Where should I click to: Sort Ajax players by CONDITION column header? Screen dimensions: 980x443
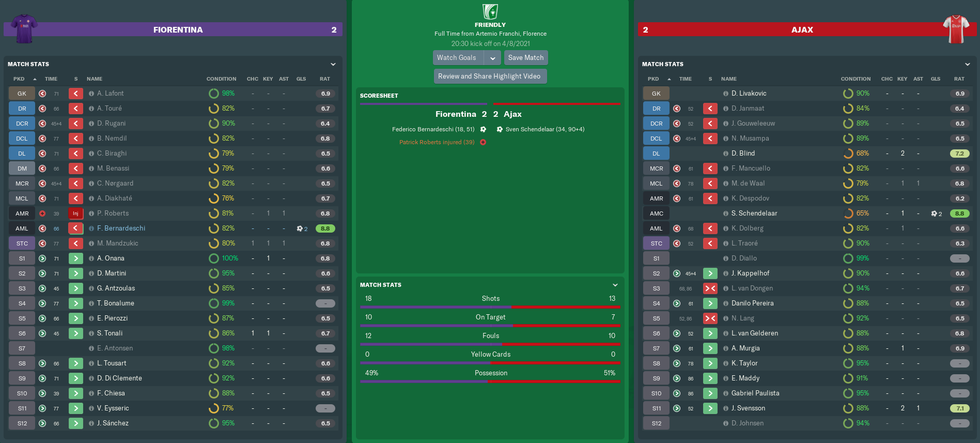tap(855, 79)
